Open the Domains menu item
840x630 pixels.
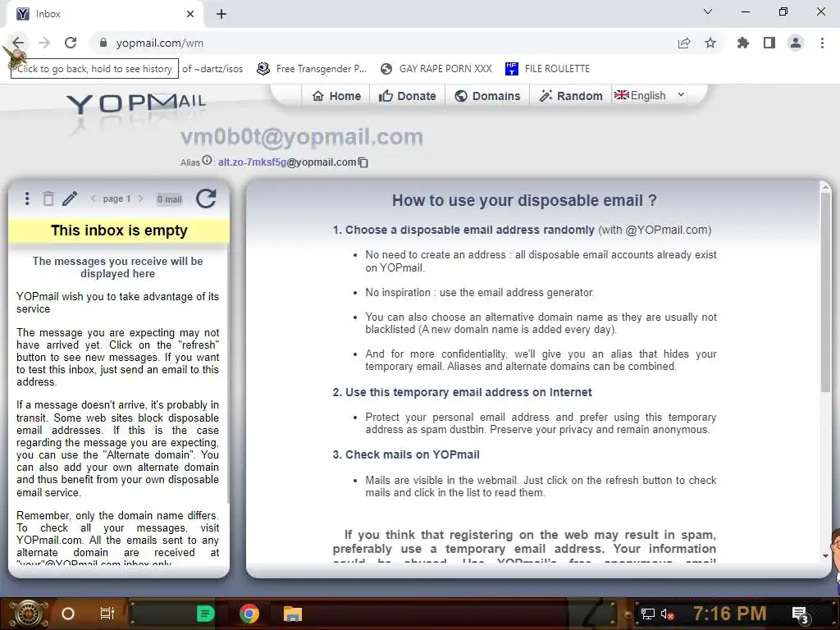(487, 96)
